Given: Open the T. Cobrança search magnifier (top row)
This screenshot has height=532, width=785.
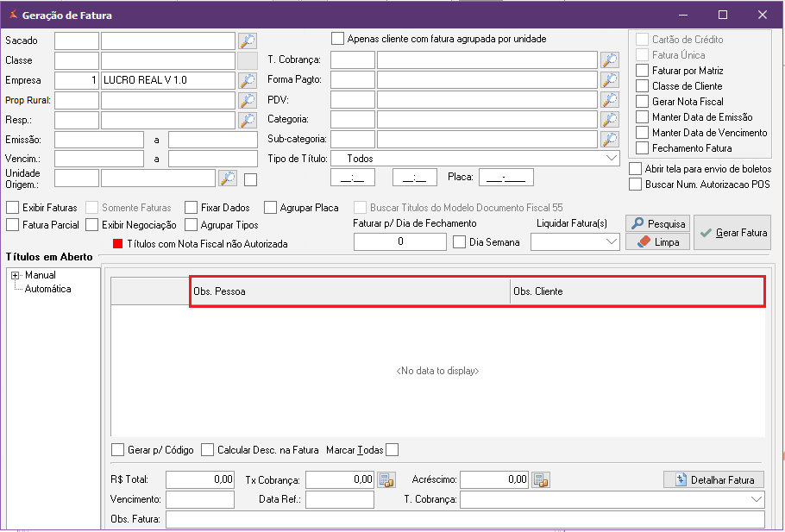Looking at the screenshot, I should tap(609, 60).
